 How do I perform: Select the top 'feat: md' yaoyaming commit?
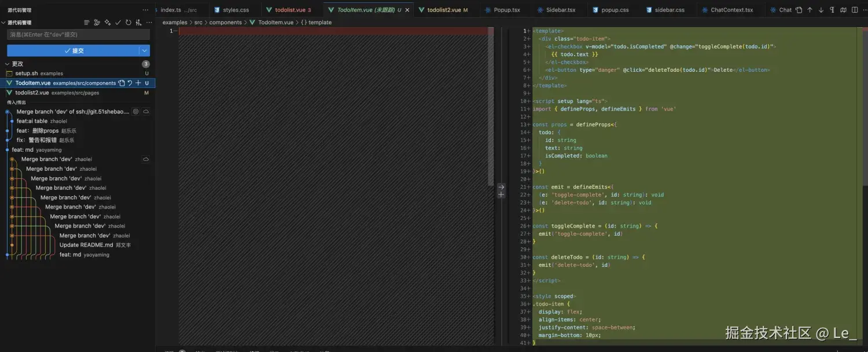pyautogui.click(x=36, y=150)
